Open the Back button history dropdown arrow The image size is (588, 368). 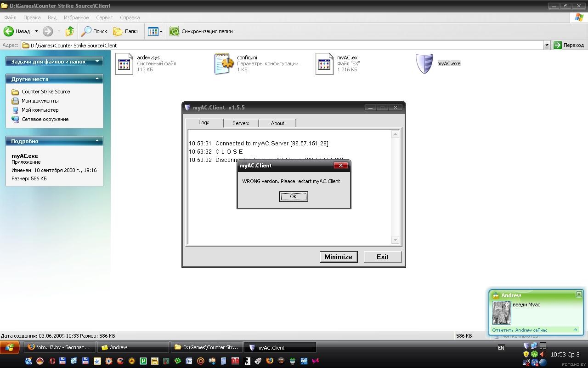[x=36, y=31]
